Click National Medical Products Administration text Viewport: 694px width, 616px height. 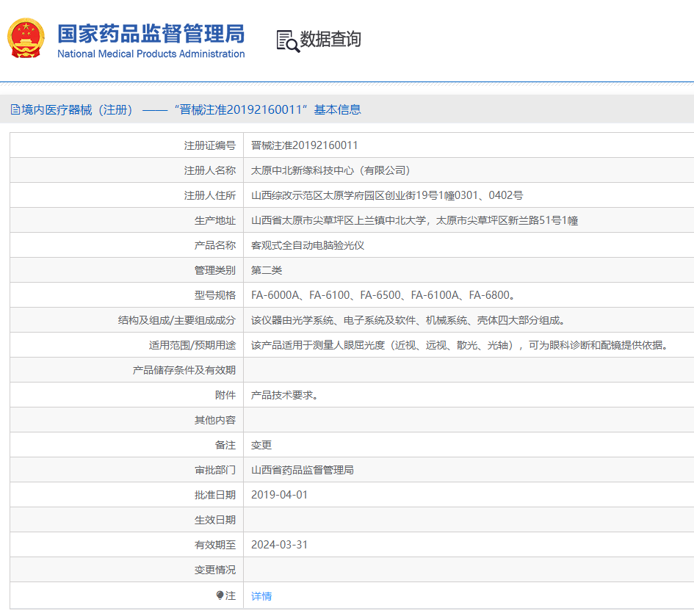pos(151,54)
